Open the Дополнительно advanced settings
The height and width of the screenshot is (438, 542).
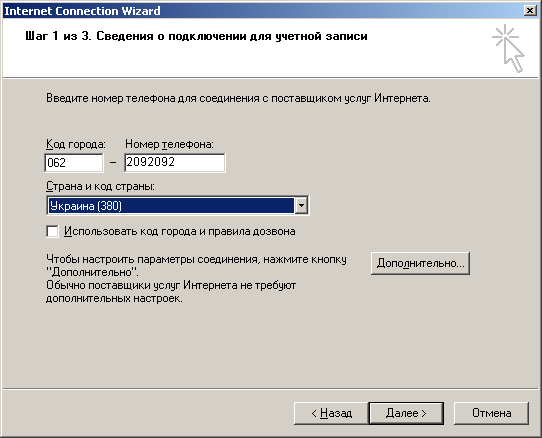pos(420,263)
